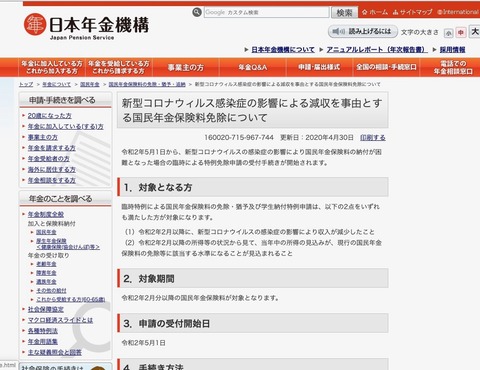Open sidebar sub-link 障害年金

coord(46,273)
